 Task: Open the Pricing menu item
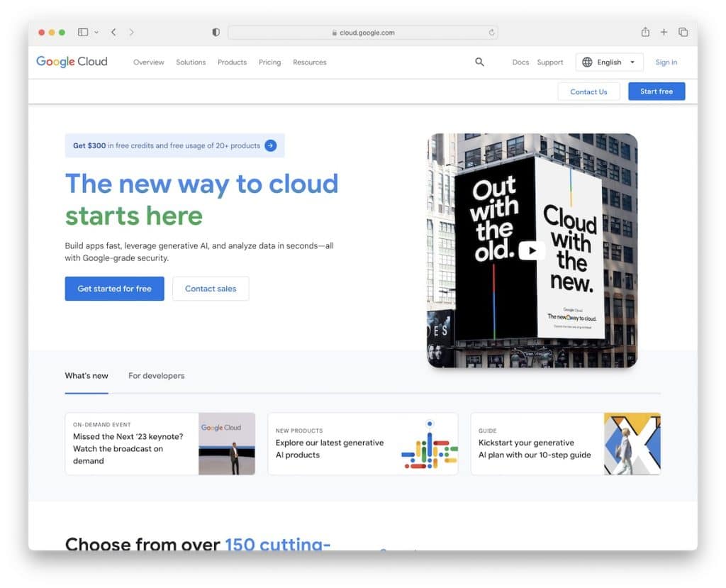(269, 62)
